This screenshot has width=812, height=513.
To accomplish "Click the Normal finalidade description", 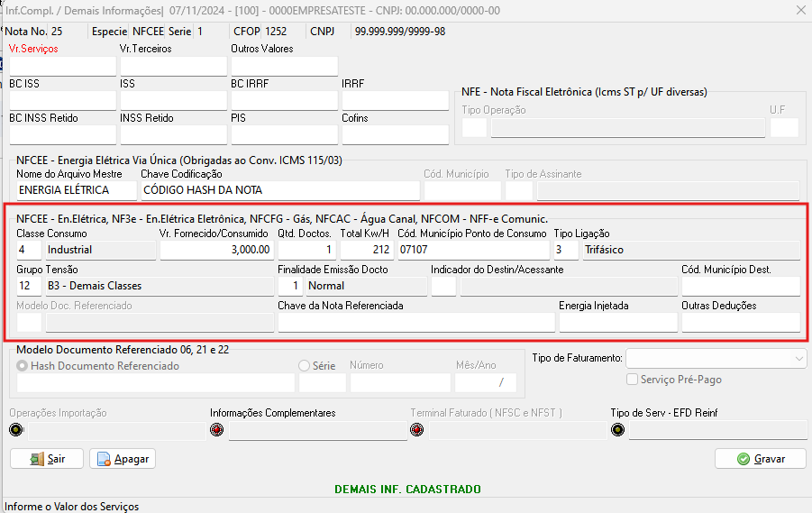I will tap(326, 286).
